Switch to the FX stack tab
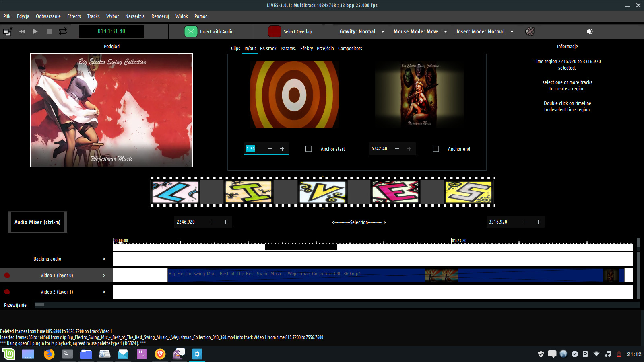The image size is (644, 362). (x=268, y=49)
